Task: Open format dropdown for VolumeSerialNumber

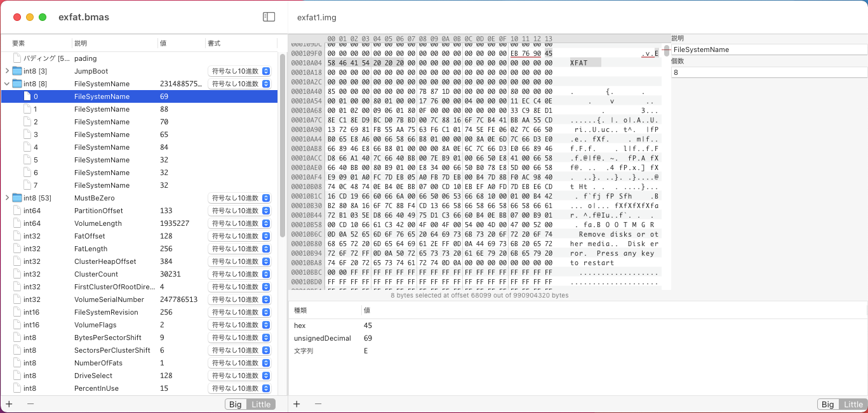Action: [240, 299]
